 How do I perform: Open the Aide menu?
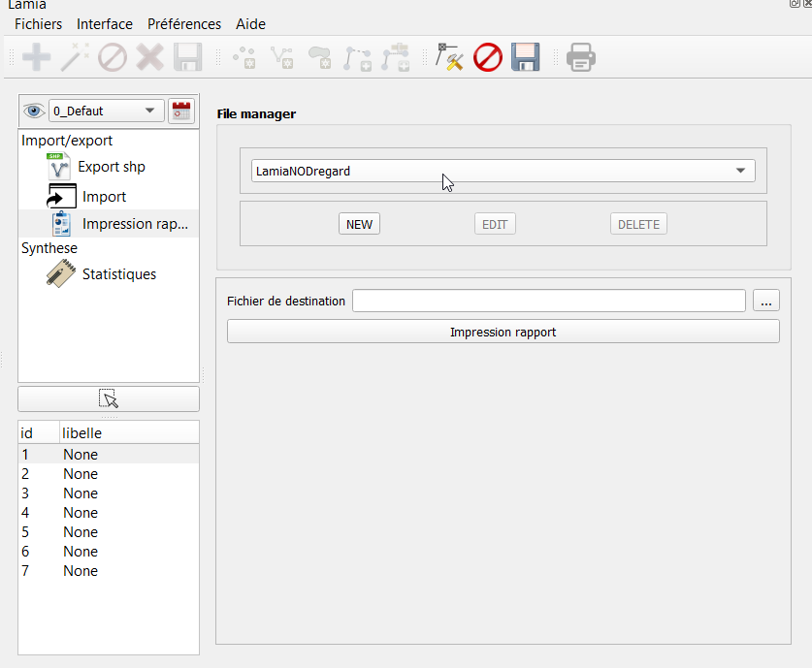(x=250, y=24)
